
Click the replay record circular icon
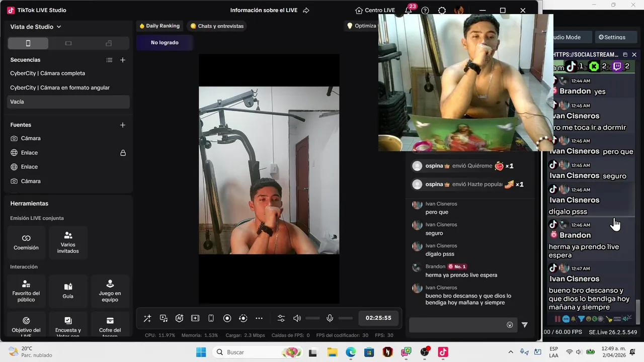(243, 318)
